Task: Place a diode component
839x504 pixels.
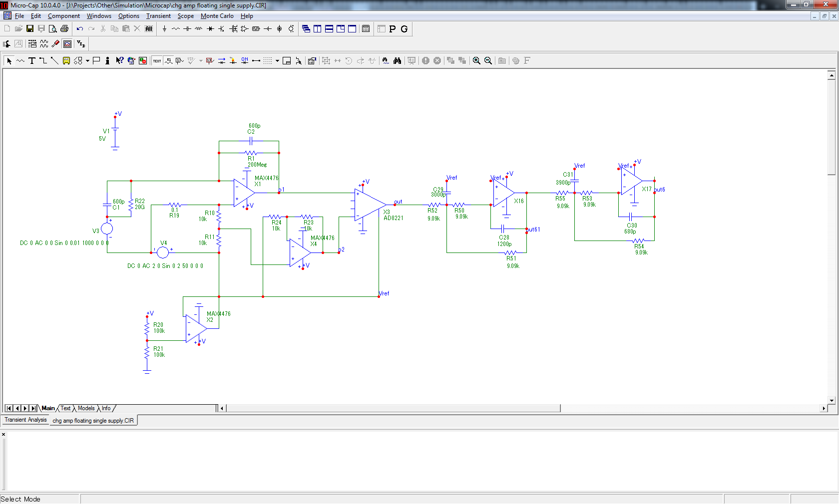Action: [210, 29]
